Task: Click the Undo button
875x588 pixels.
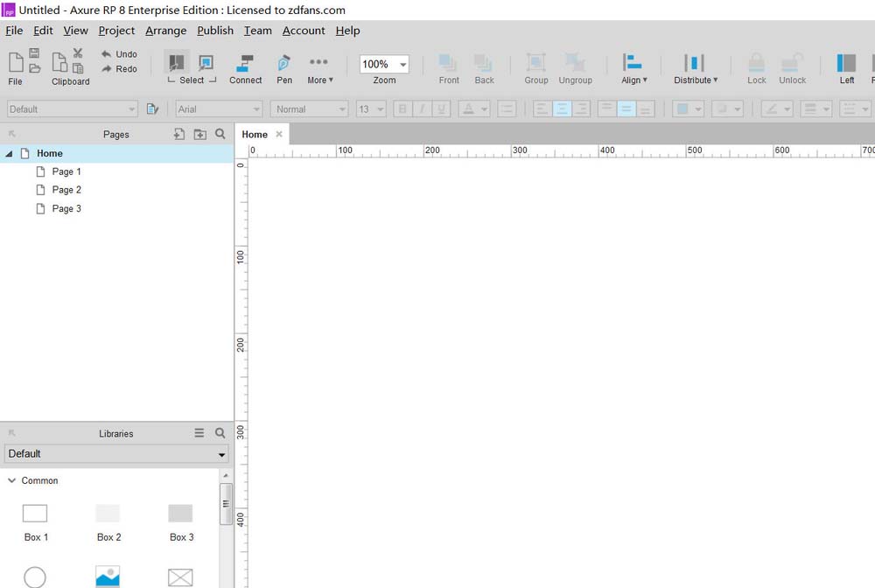Action: (119, 54)
